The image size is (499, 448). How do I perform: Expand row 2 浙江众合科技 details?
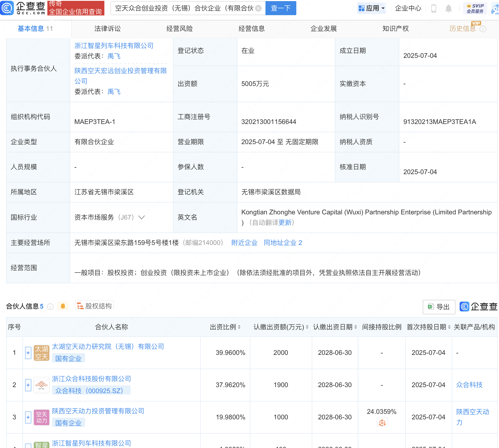[x=28, y=385]
